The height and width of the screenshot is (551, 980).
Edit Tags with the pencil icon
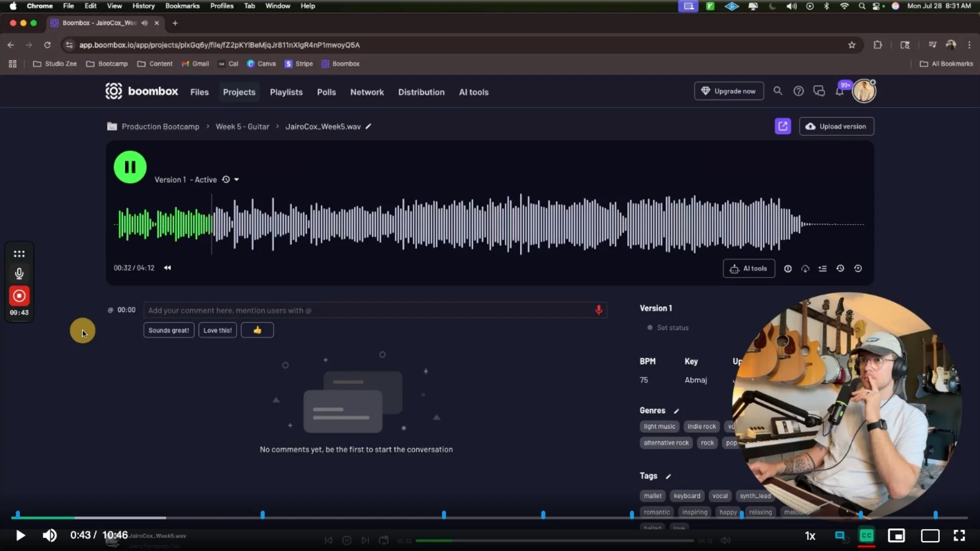pos(668,476)
